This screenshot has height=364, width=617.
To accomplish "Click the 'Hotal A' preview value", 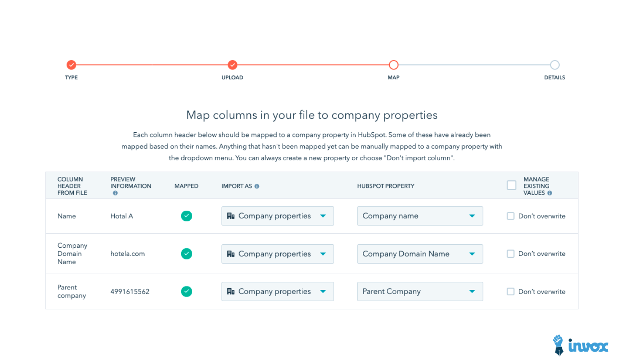I will tap(121, 216).
